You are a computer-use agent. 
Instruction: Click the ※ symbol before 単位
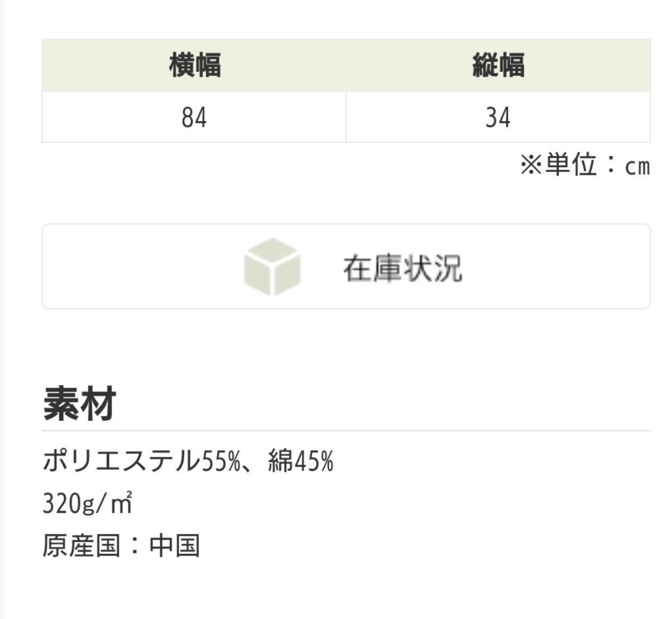click(530, 166)
